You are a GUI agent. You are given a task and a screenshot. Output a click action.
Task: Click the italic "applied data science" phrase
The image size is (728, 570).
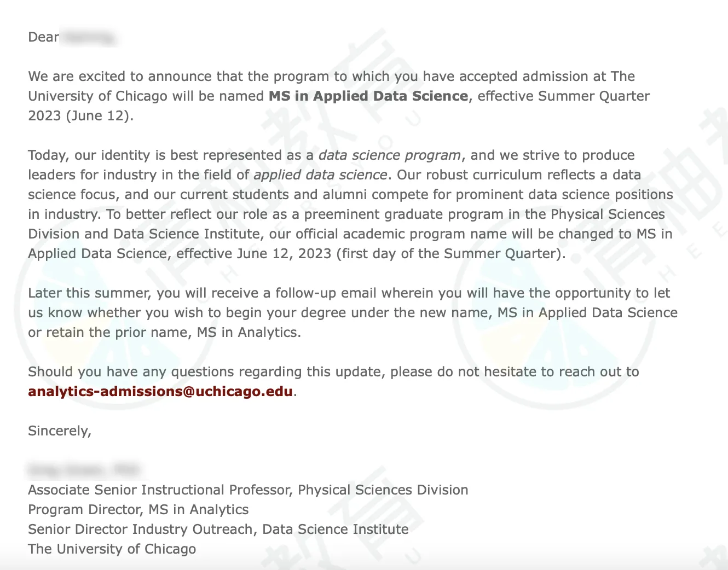tap(320, 175)
